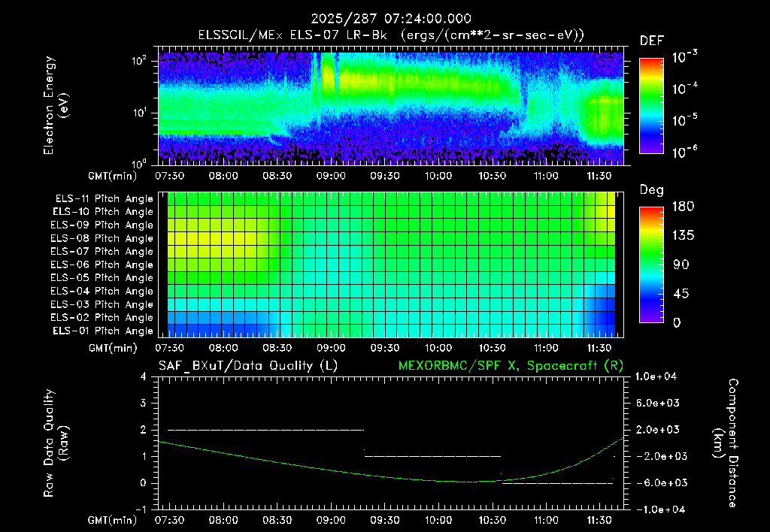Click the Deg pitch angle color bar
The height and width of the screenshot is (532, 770).
coord(651,264)
